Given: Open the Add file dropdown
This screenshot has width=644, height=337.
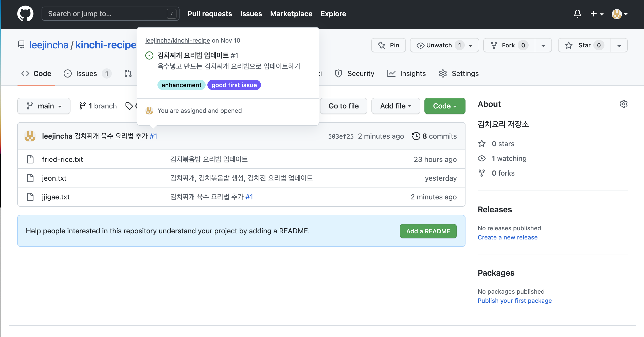Looking at the screenshot, I should [396, 106].
